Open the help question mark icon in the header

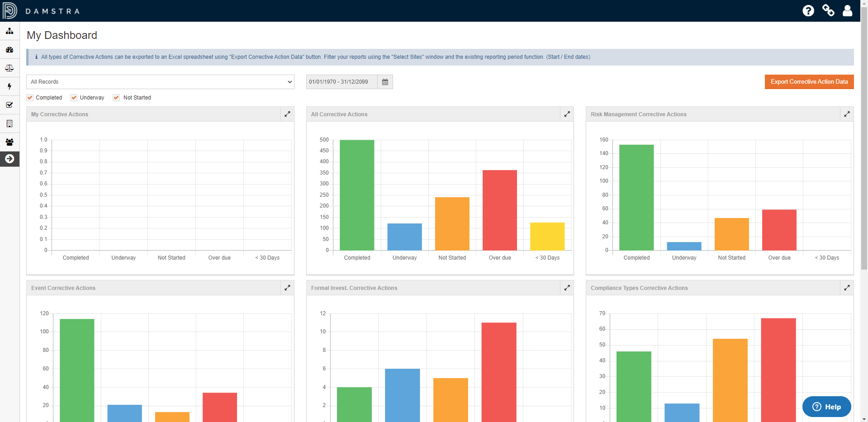click(808, 10)
